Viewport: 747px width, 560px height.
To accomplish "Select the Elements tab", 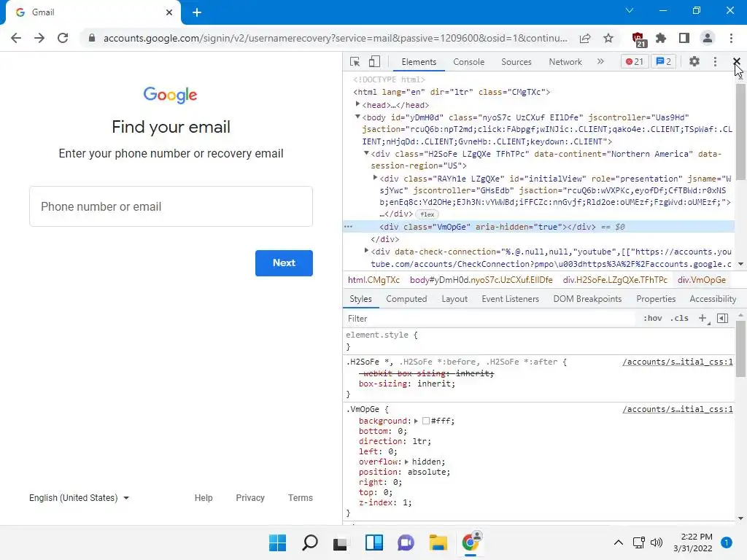I will (x=418, y=62).
